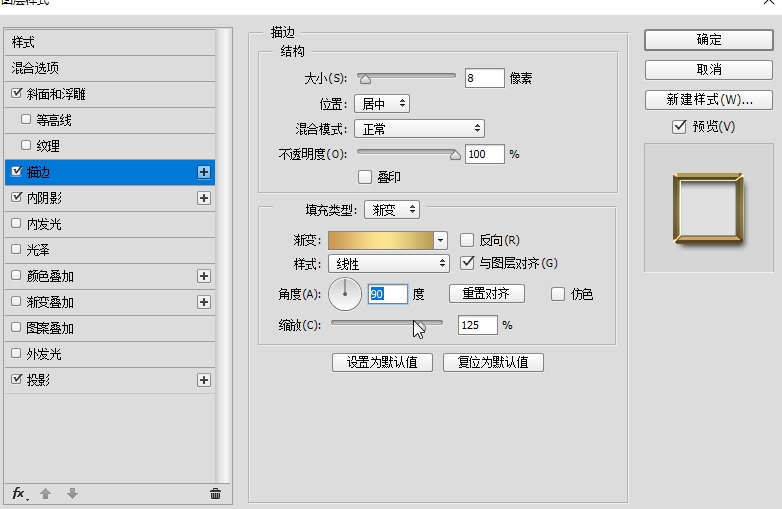Add another 描边 effect with its plus icon

click(203, 172)
